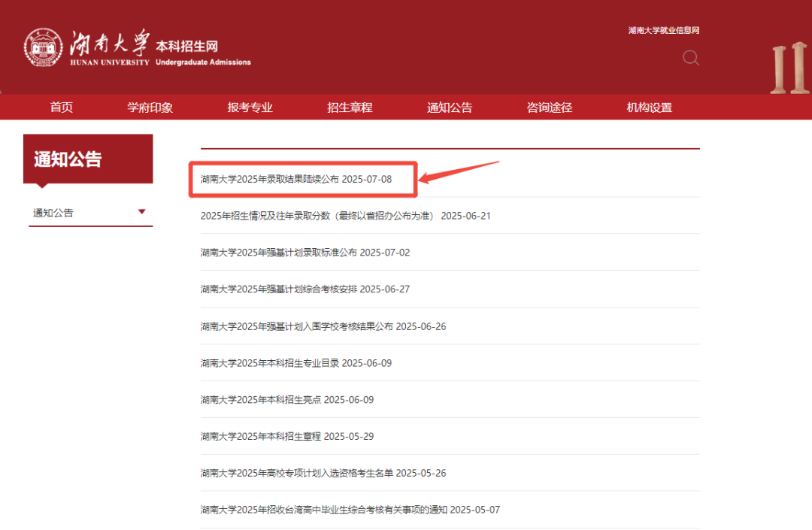Switch to the 首页 tab

pyautogui.click(x=61, y=107)
